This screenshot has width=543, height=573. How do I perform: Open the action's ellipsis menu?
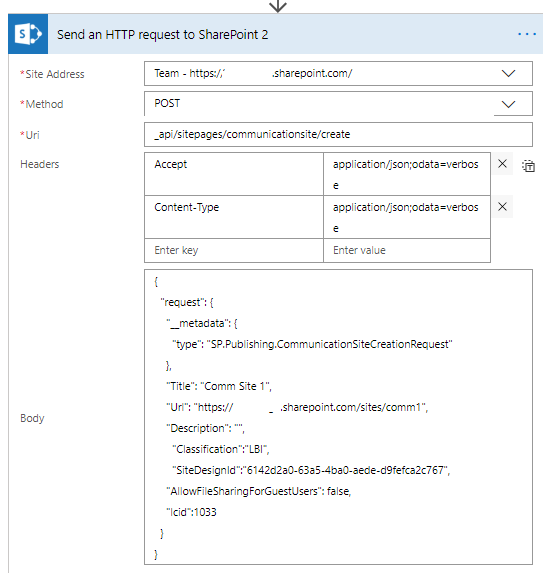[x=527, y=34]
